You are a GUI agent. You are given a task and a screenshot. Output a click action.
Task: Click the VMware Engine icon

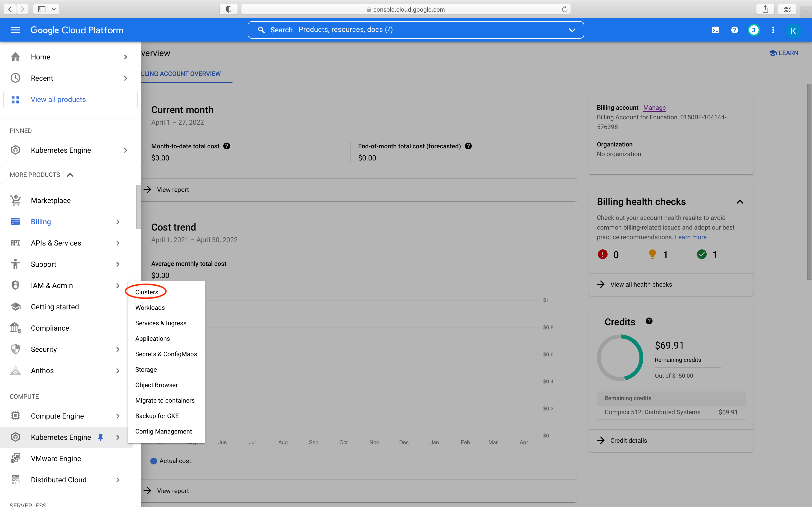[15, 458]
